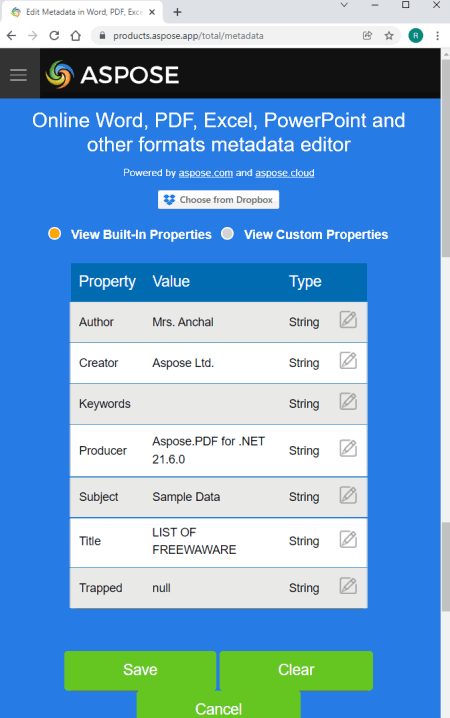450x718 pixels.
Task: Select View Custom Properties radio button
Action: click(228, 234)
